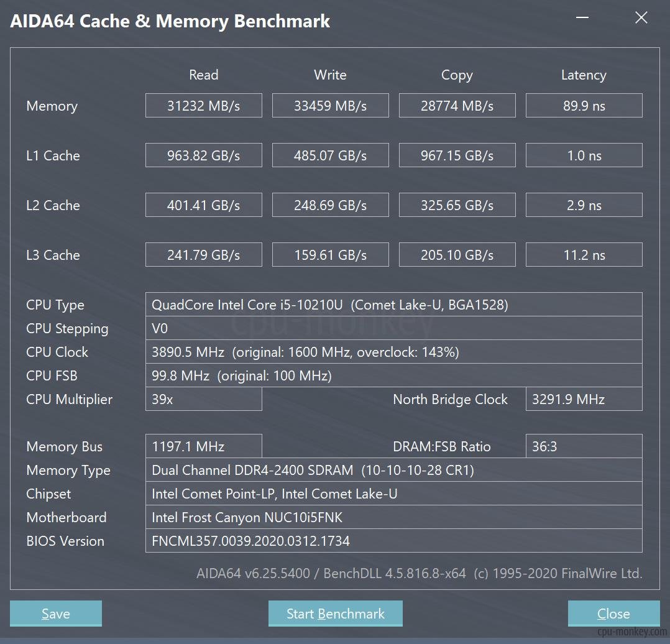Click the L2 Cache row label
670x644 pixels.
tap(53, 205)
